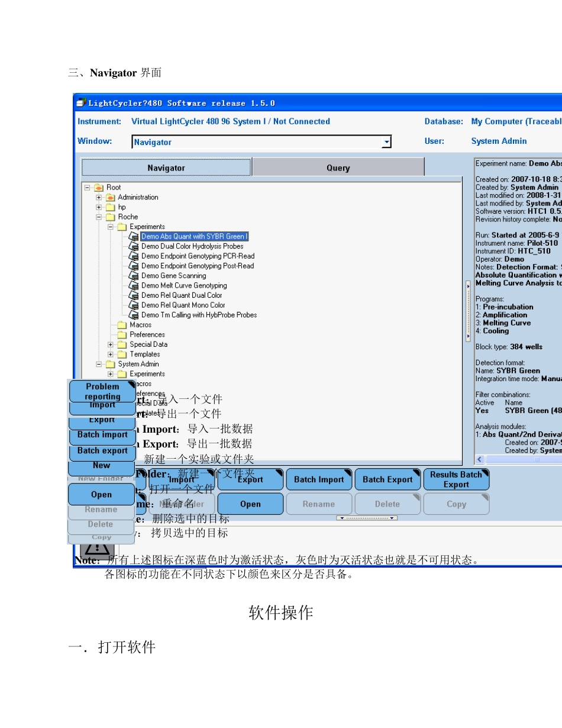Screen dimensions: 562x728
Task: Click Delete in the left vertical stack
Action: tap(101, 525)
